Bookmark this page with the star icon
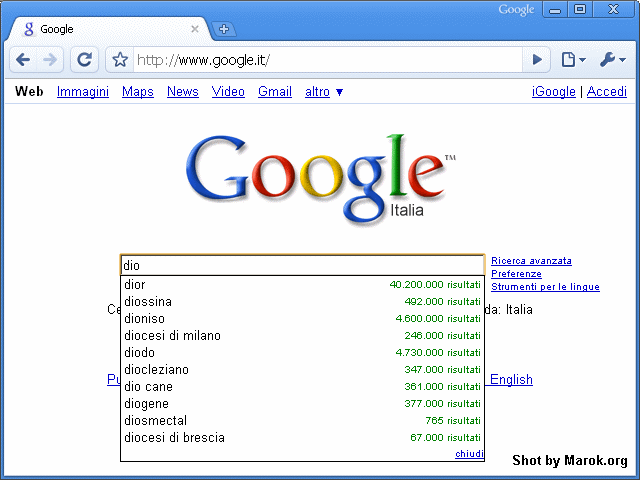 (120, 60)
